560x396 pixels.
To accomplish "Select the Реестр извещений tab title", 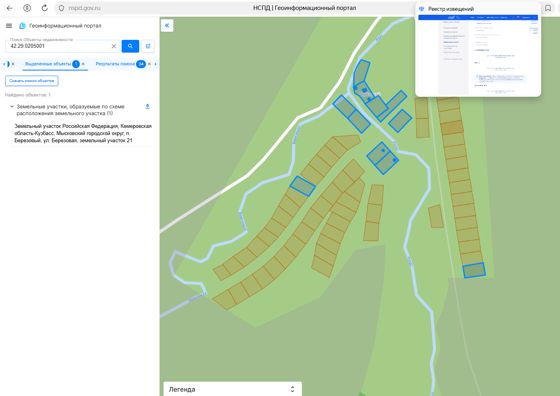I will pos(451,9).
